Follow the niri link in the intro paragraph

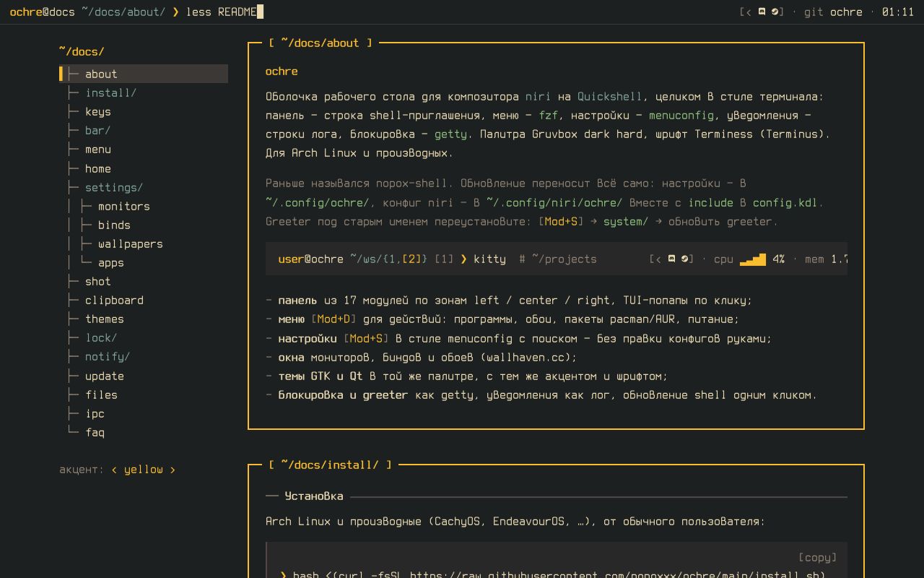(538, 96)
